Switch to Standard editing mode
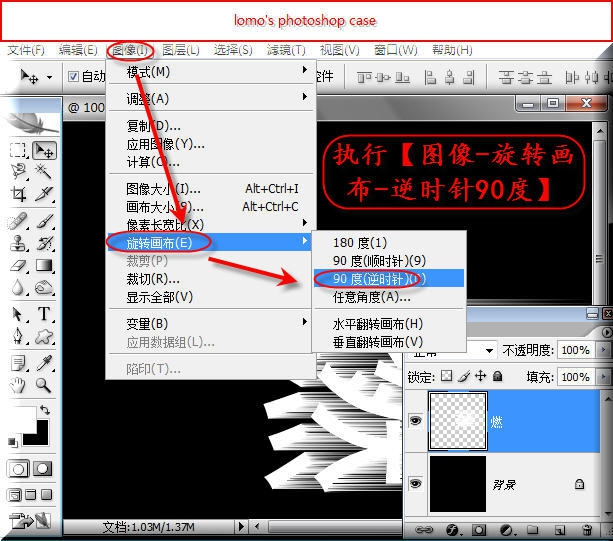 click(x=18, y=468)
